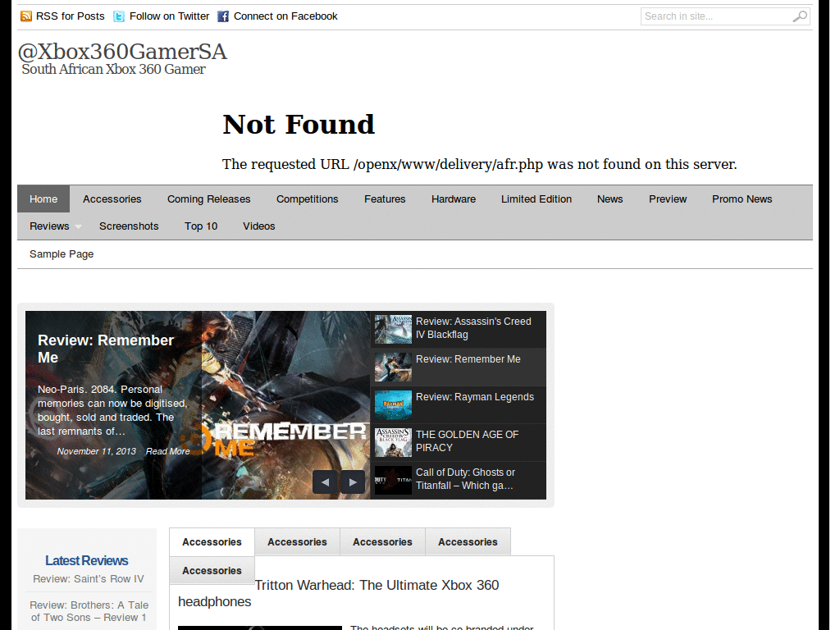The image size is (840, 630).
Task: Open Review: Brothers A Tale of Two Sons
Action: [89, 611]
